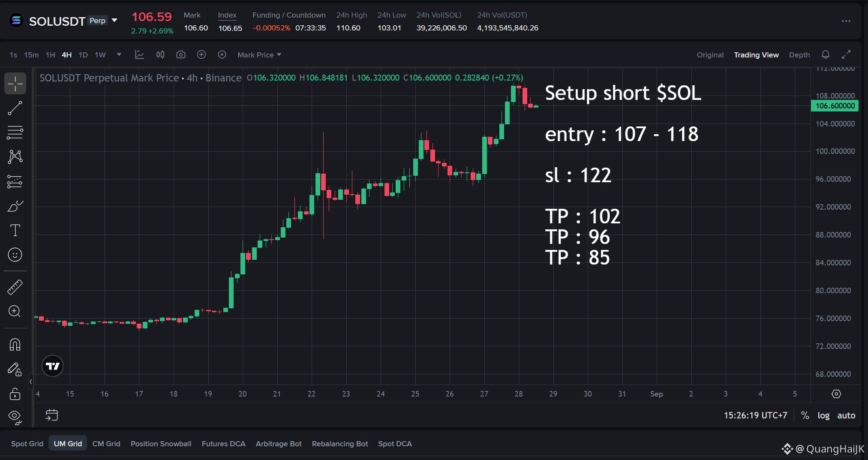Pick the text annotation tool

(15, 231)
